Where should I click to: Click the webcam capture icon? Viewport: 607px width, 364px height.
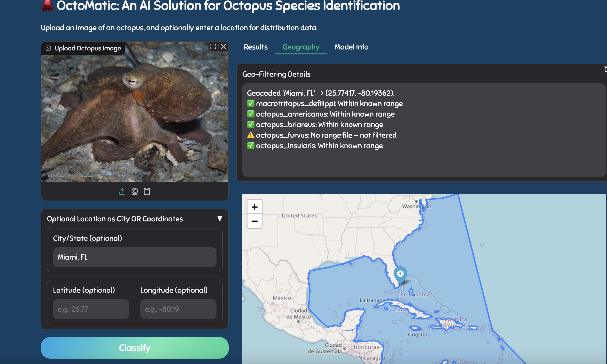[x=135, y=191]
